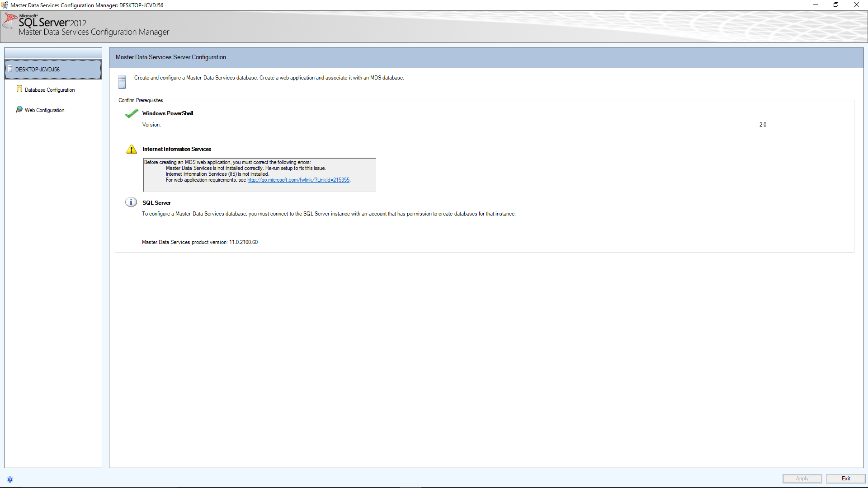Click the server icon beside the description
Viewport: 868px width, 488px height.
tap(122, 82)
